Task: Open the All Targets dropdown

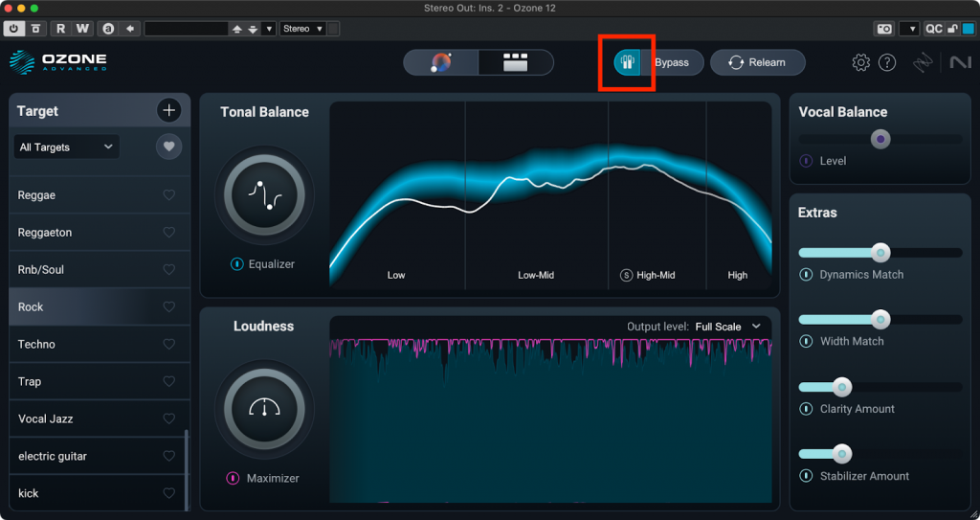Action: click(x=67, y=147)
